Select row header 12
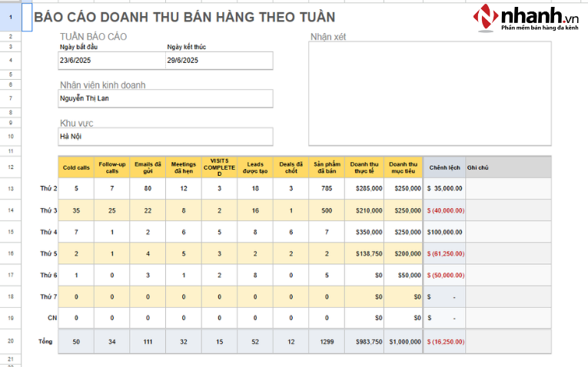 [x=11, y=167]
